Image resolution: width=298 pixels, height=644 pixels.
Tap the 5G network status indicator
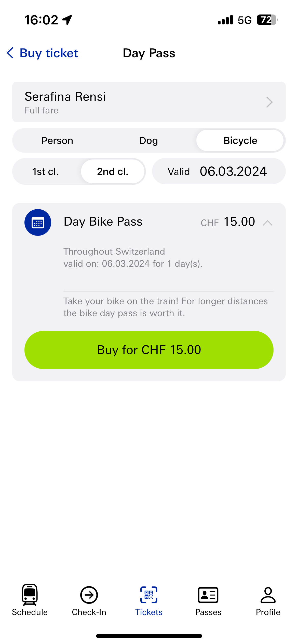[x=245, y=20]
